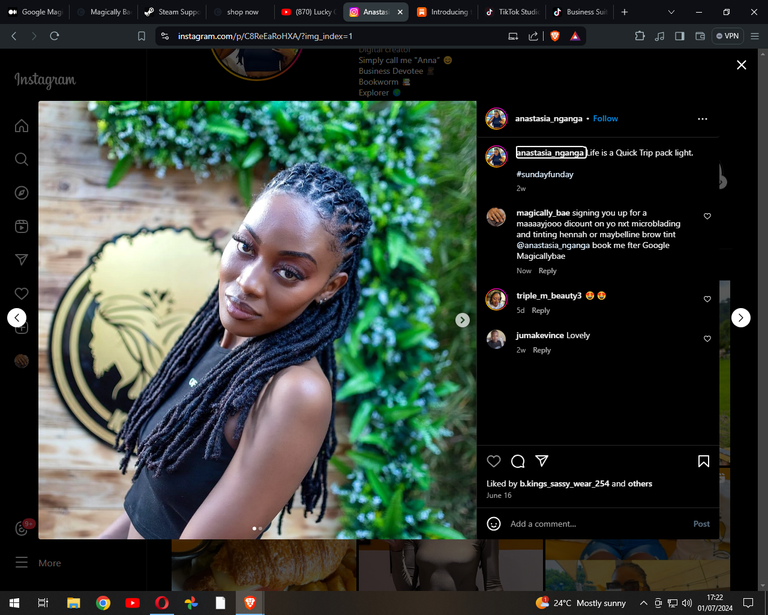Open Messages paper-plane icon in sidebar

(22, 260)
